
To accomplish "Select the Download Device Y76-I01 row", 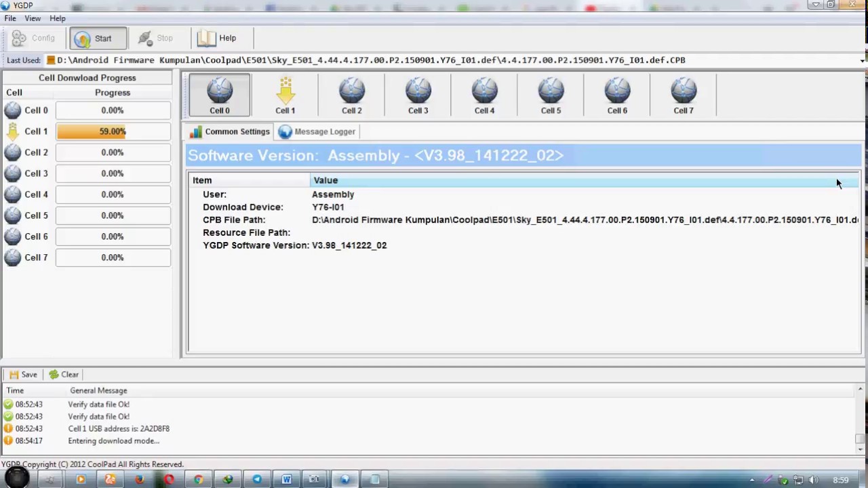I will click(x=524, y=207).
